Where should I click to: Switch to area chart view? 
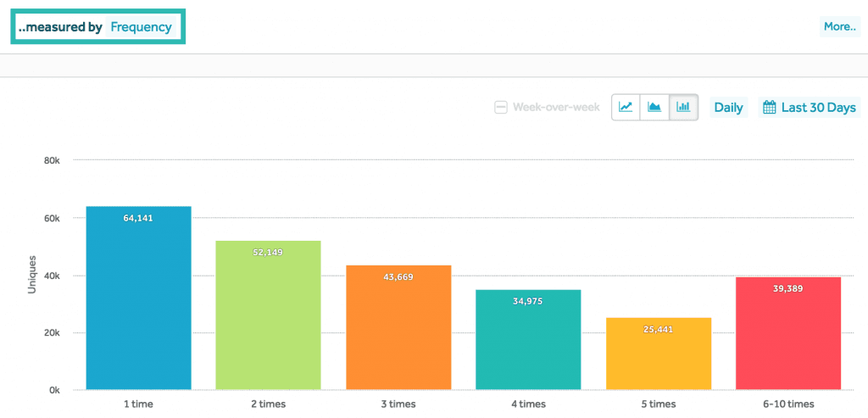[654, 108]
